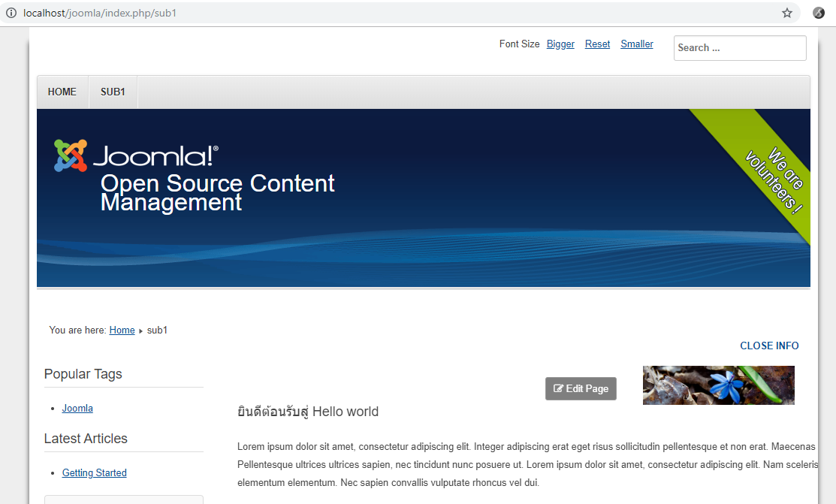
Task: Collapse the sidebar with CLOSE INFO
Action: pos(769,346)
